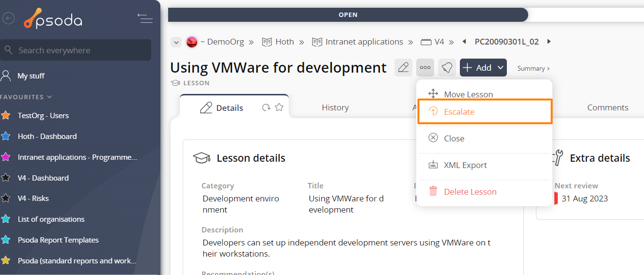Switch to the History tab
Viewport: 644px width, 275px height.
[335, 107]
